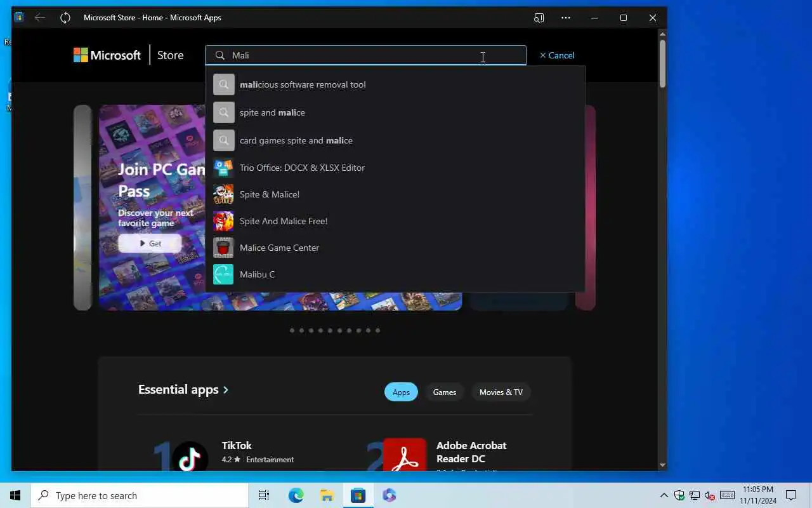
Task: Click Microsoft Store taskbar icon
Action: (358, 495)
